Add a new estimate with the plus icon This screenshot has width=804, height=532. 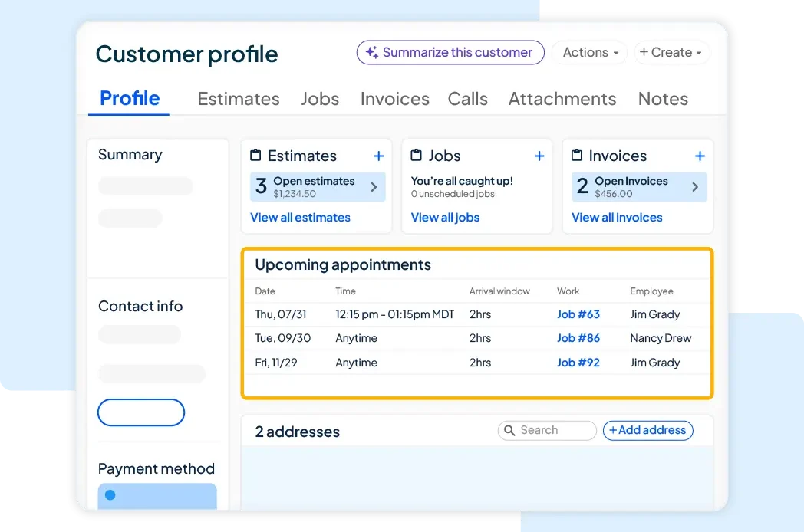[x=378, y=156]
